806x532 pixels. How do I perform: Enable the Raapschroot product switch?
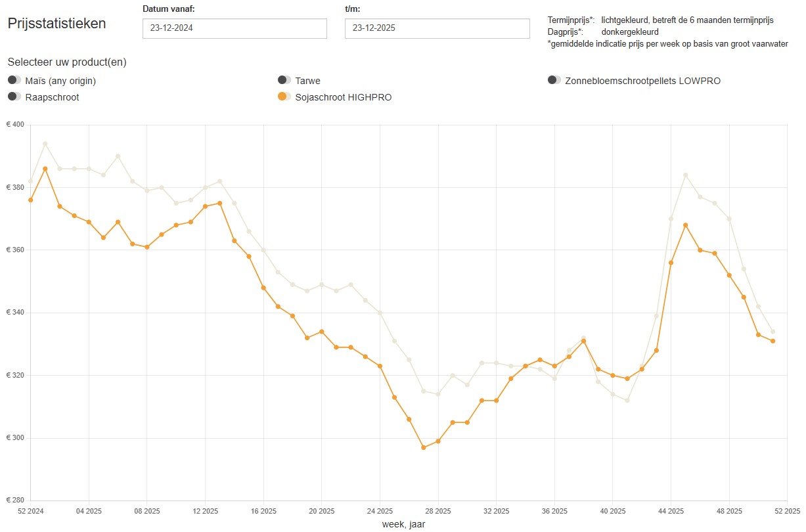tap(14, 97)
